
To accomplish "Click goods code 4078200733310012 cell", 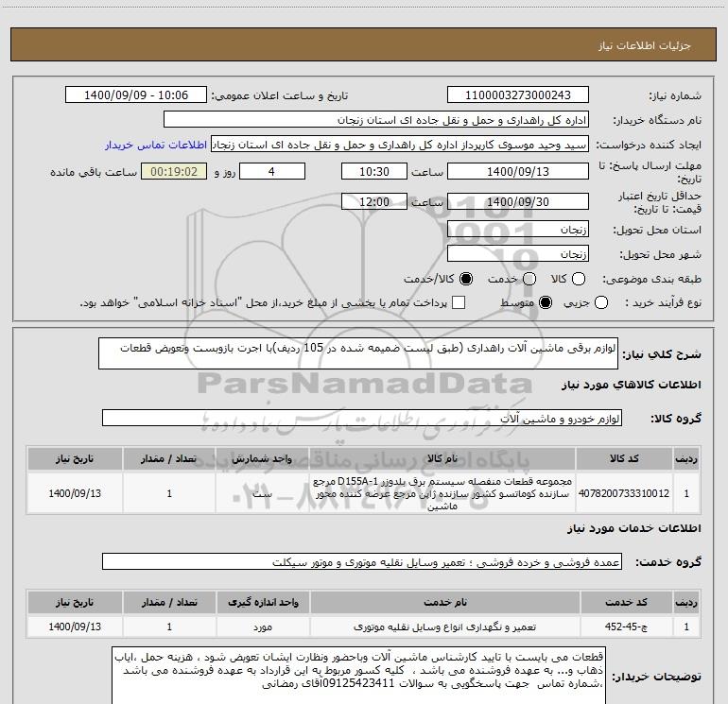I will [x=624, y=493].
